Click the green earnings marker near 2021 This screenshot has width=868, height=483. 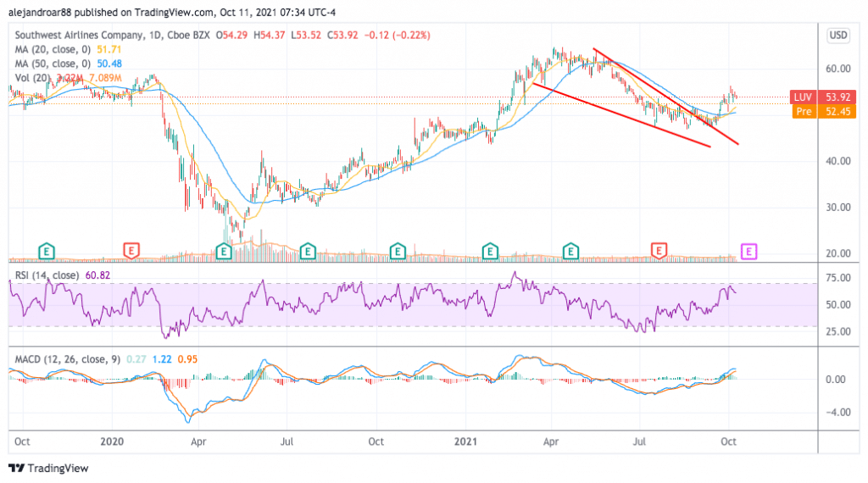pos(490,251)
